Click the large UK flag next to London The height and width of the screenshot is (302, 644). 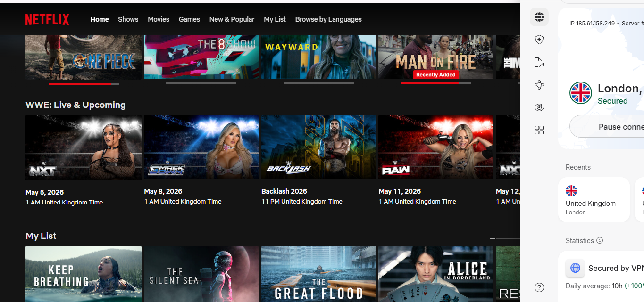pos(581,93)
